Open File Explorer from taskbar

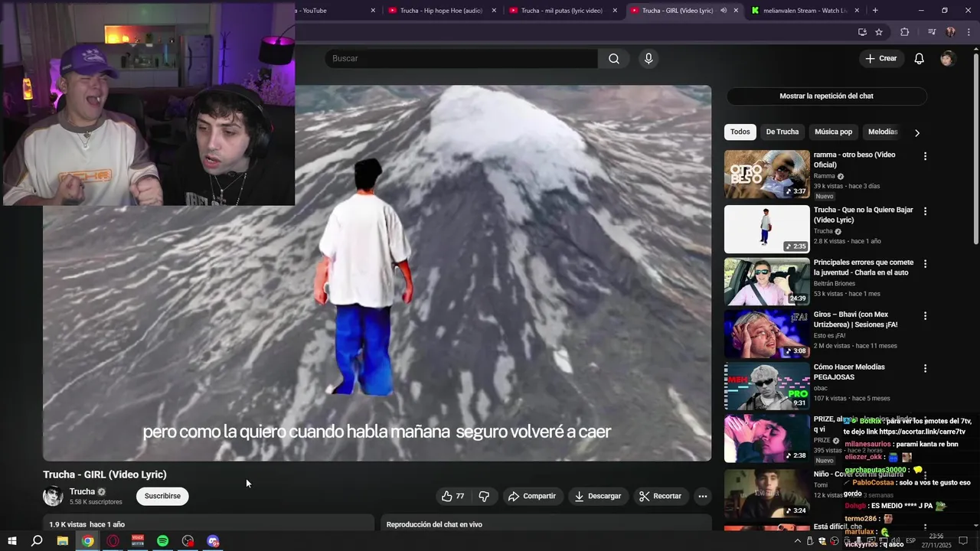(x=63, y=541)
